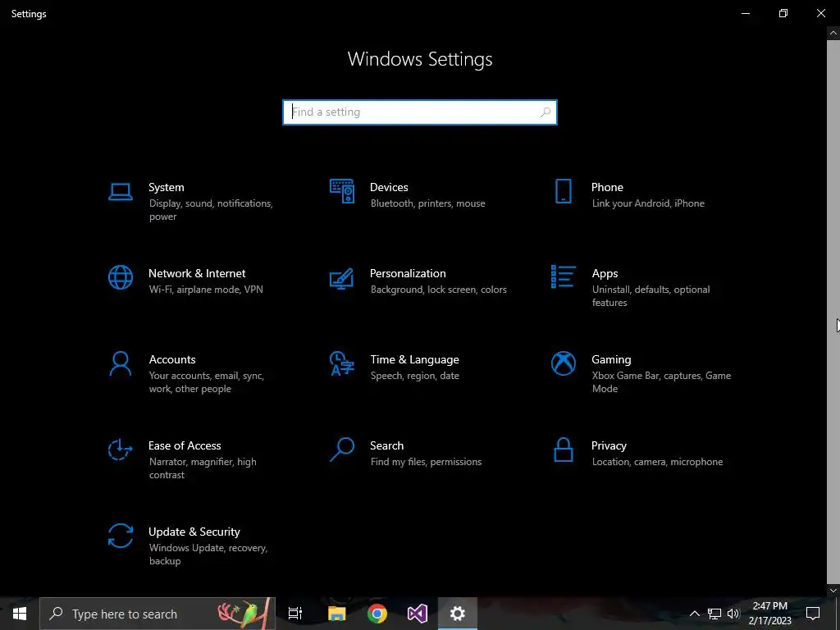Open the notification Action Center icon
This screenshot has height=630, width=840.
(813, 614)
